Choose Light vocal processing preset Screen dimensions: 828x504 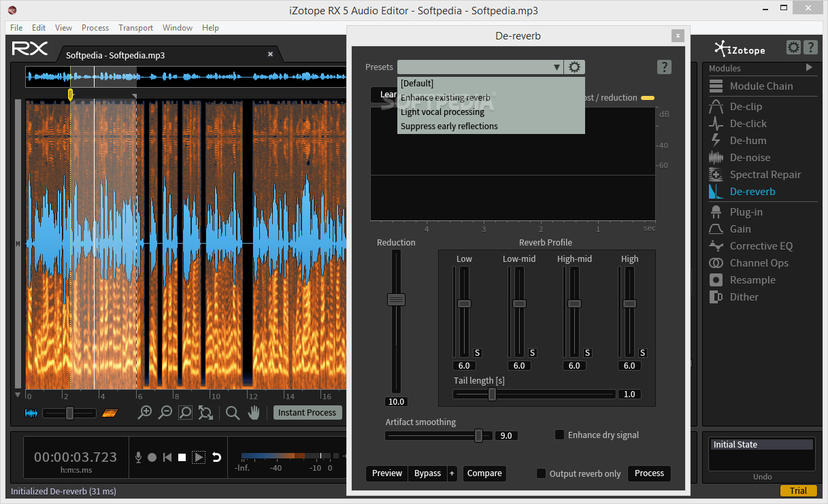coord(491,112)
